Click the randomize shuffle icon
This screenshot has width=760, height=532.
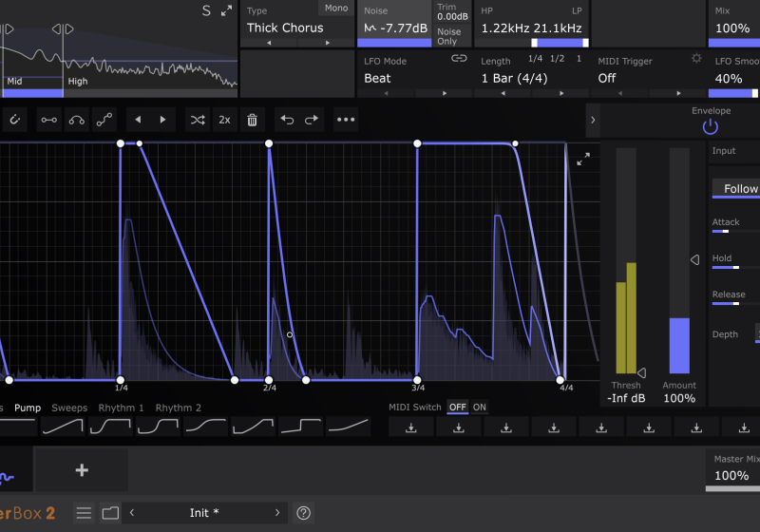[197, 120]
